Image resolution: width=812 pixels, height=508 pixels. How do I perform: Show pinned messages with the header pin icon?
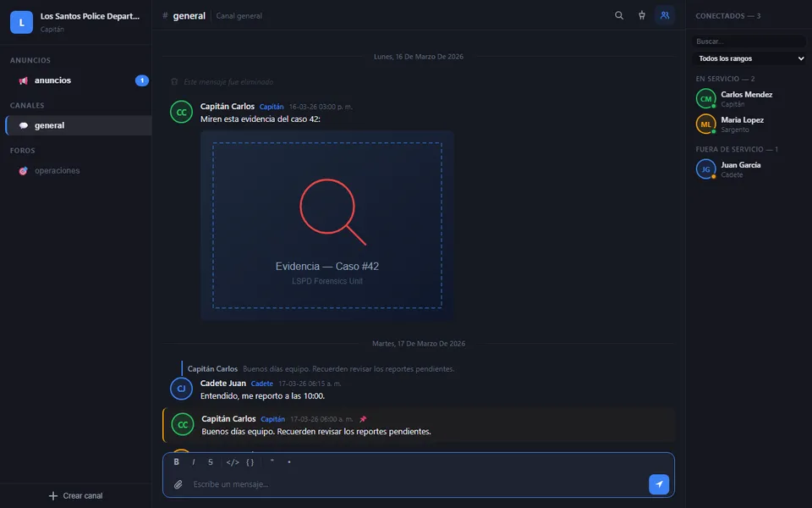642,15
